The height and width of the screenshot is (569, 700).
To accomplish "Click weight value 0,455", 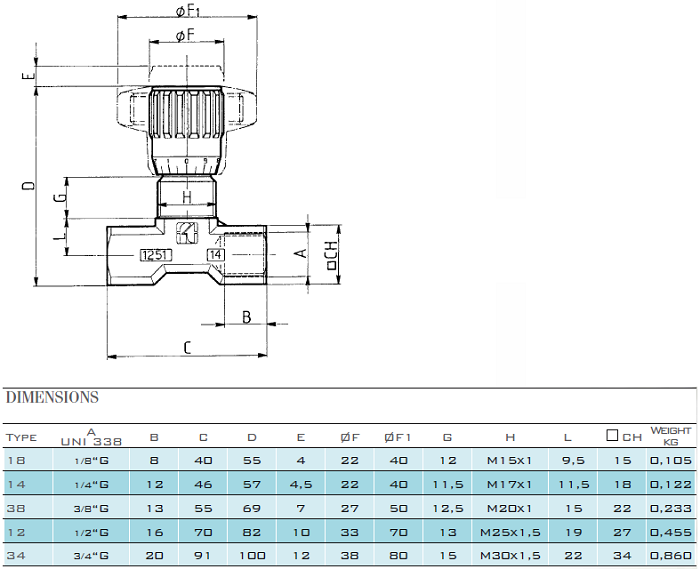I will (671, 532).
